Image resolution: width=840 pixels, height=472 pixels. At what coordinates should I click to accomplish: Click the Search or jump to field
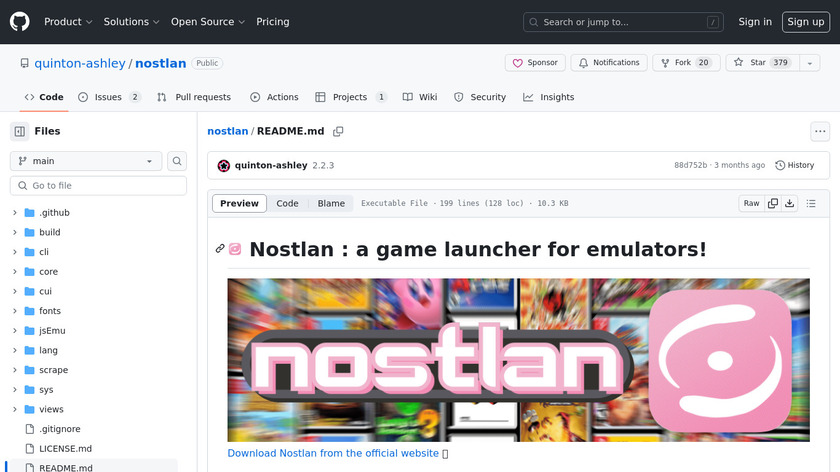pyautogui.click(x=623, y=22)
